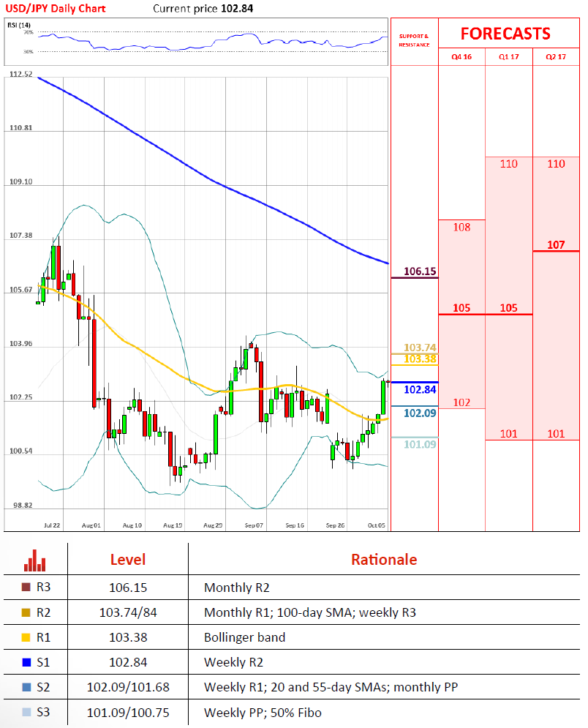Select the USD/JPY Daily Chart title
Screen dimensions: 588x728
[56, 8]
